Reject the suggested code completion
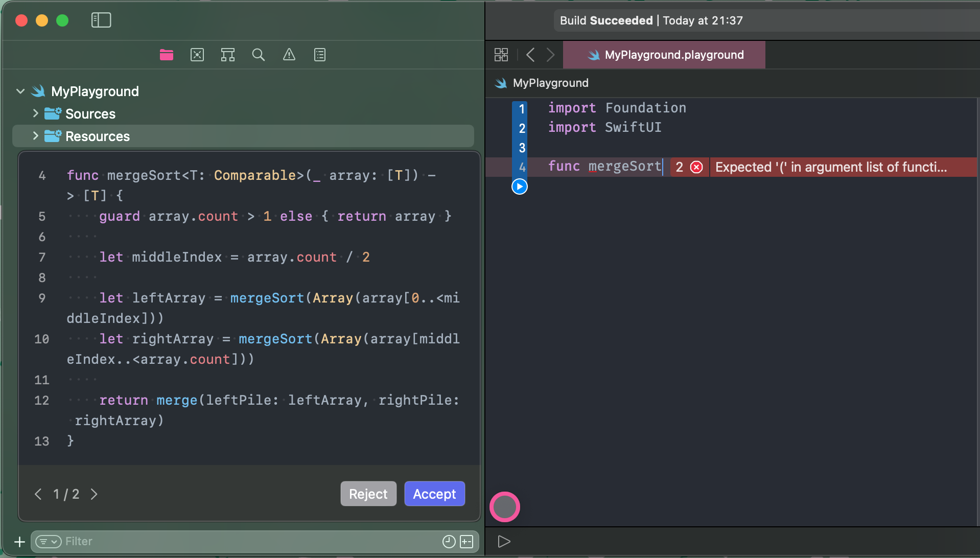The width and height of the screenshot is (980, 558). coord(368,494)
